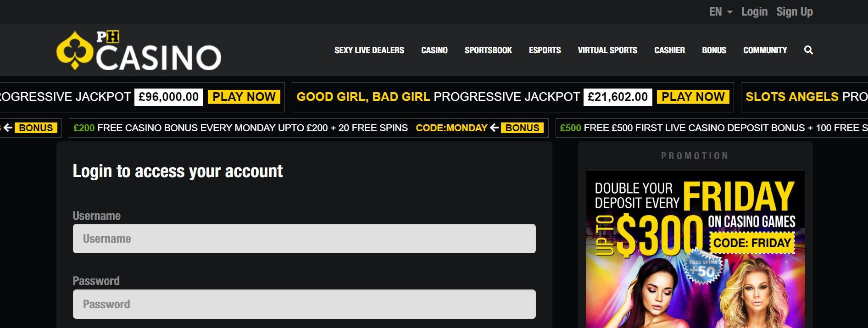Go to the Sign Up page
Viewport: 868px width, 328px height.
(x=795, y=12)
